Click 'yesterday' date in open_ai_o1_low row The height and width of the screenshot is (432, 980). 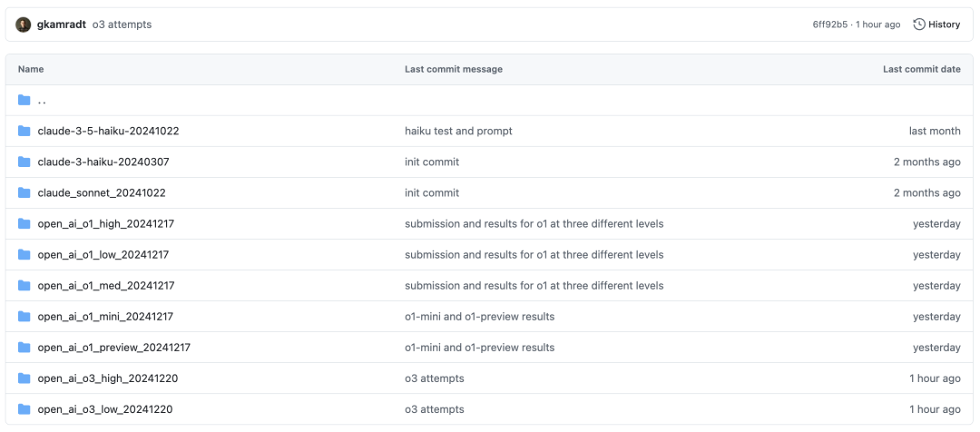tap(936, 254)
